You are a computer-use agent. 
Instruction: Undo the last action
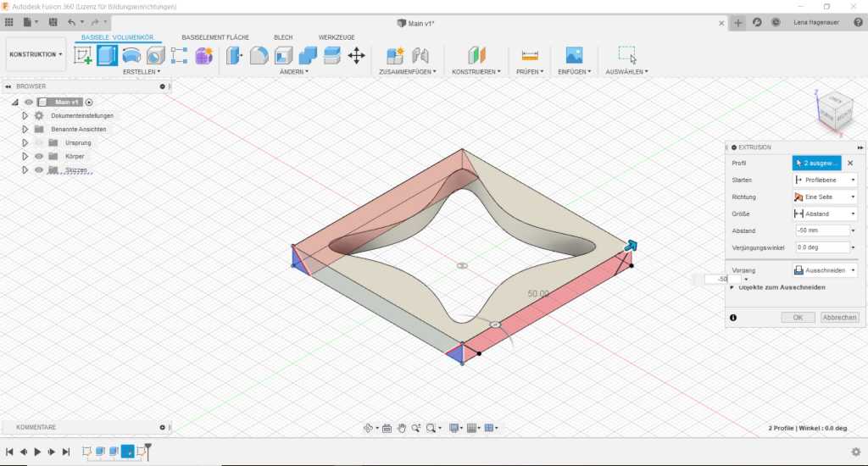point(71,22)
